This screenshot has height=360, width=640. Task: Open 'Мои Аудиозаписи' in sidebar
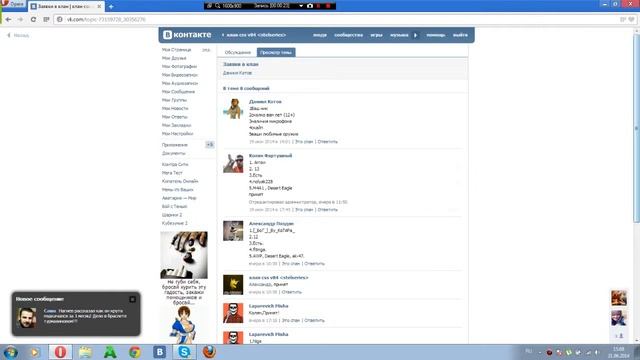[180, 83]
